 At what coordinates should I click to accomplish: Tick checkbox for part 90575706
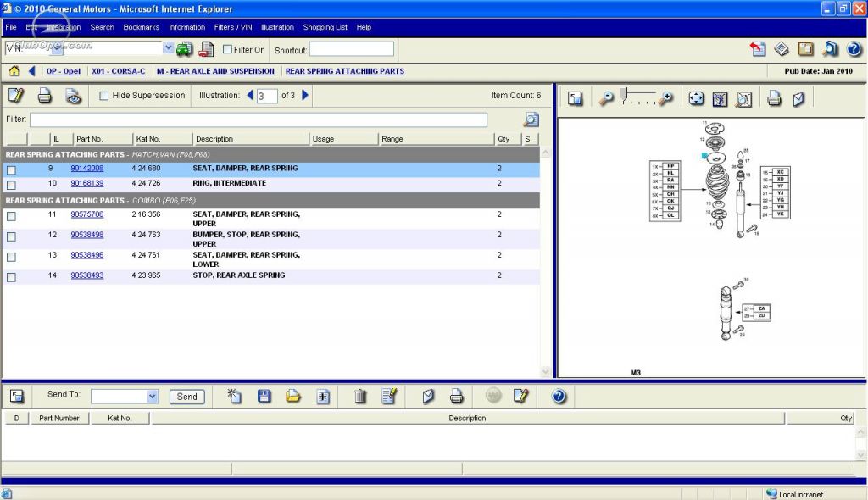tap(11, 216)
